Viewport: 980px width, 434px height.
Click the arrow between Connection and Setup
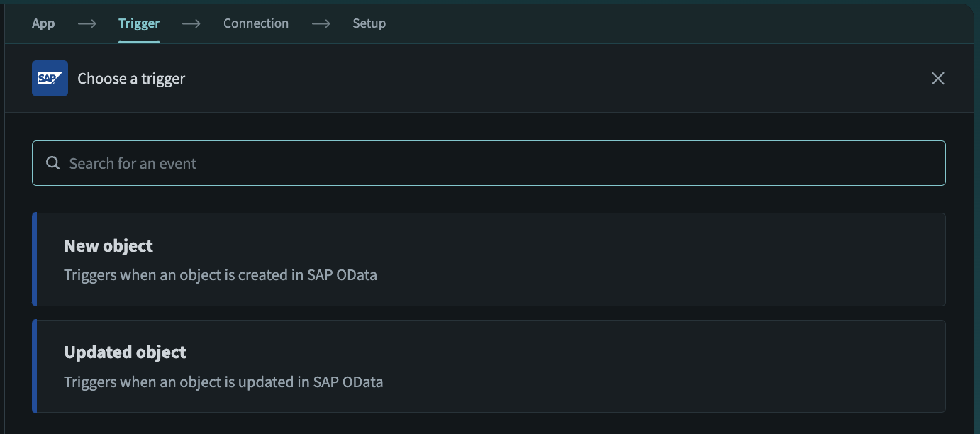[321, 23]
